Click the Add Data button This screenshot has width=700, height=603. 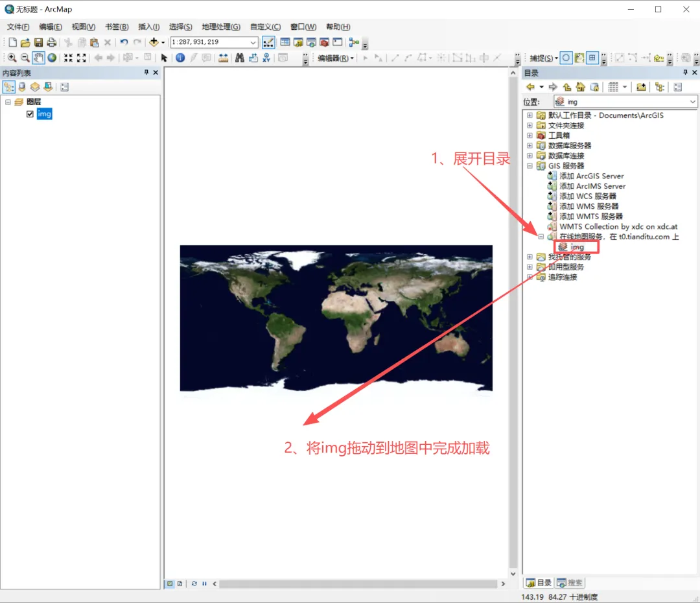coord(154,42)
